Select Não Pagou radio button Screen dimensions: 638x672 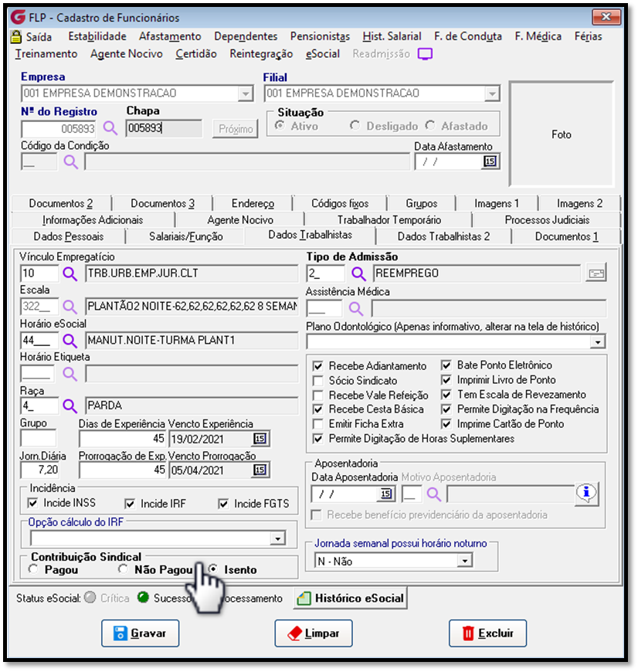click(x=123, y=569)
